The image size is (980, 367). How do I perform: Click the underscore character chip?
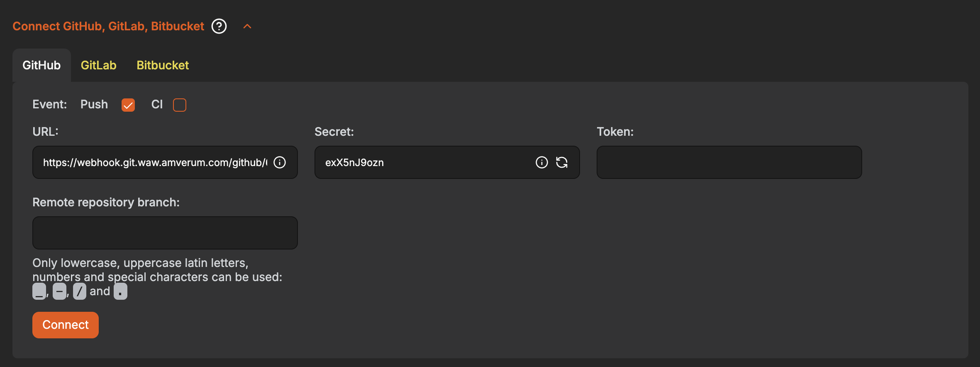39,291
